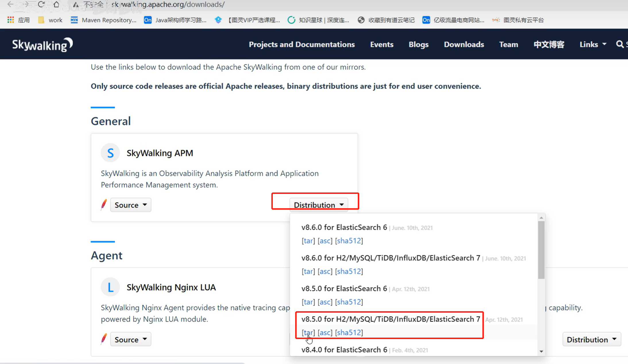Open the Blogs page
The image size is (628, 364).
click(419, 44)
